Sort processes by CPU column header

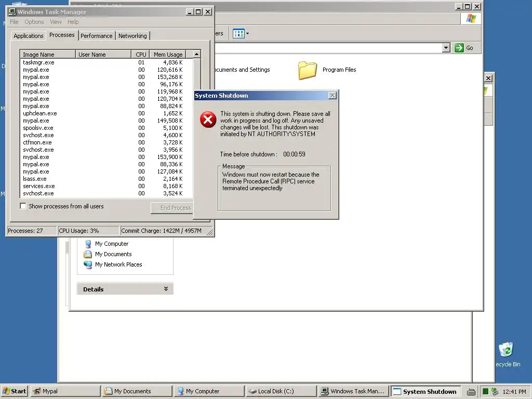140,55
